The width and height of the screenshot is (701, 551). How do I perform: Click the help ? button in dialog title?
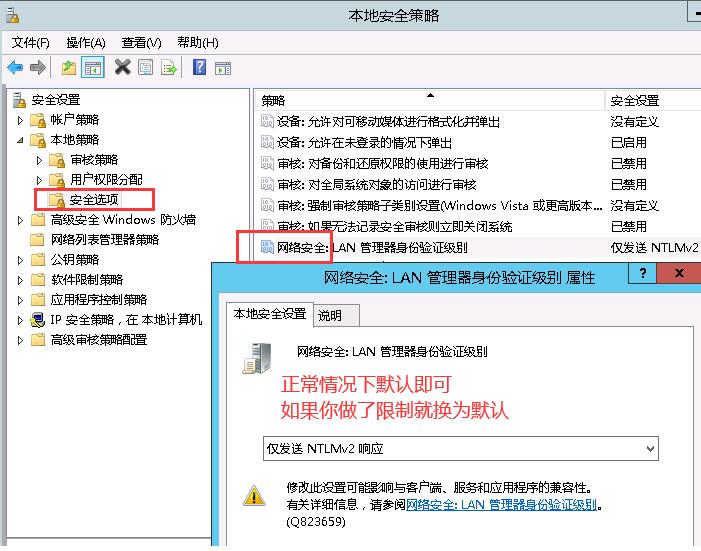[643, 273]
